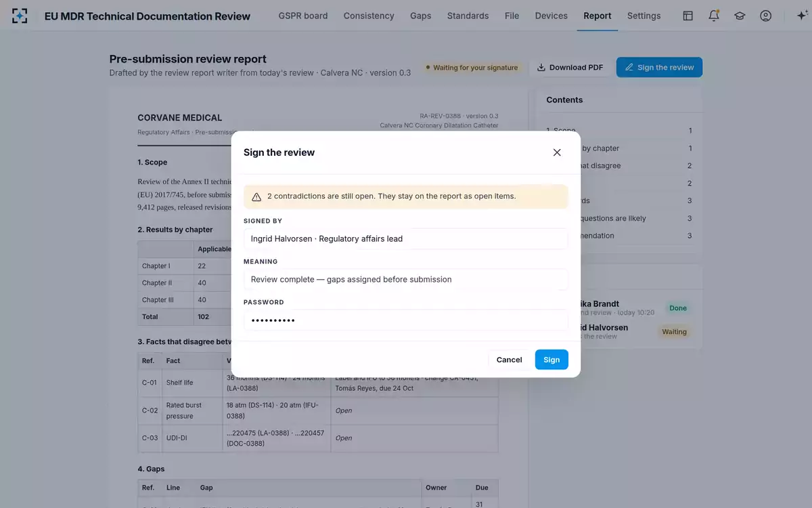
Task: Go to the Gaps tab
Action: [420, 16]
